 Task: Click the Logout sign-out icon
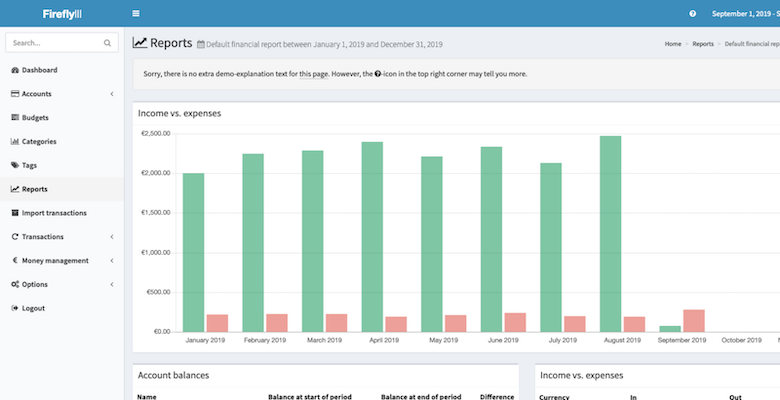pos(14,308)
